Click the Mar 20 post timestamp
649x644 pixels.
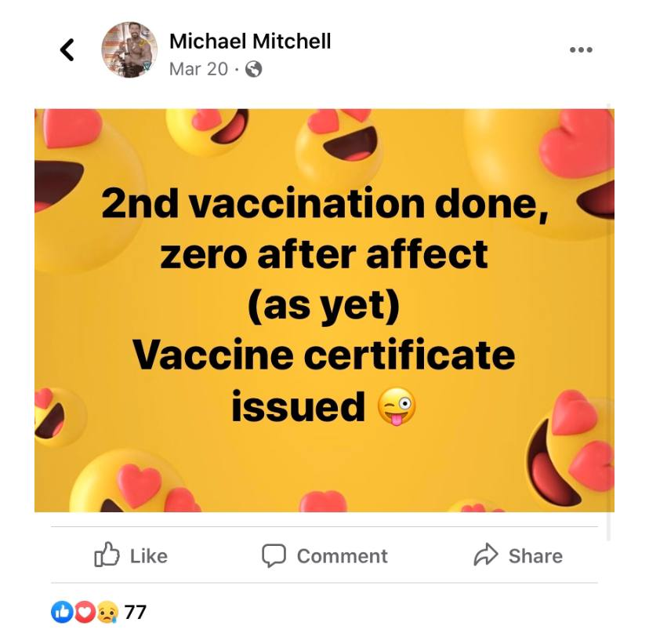tap(198, 69)
